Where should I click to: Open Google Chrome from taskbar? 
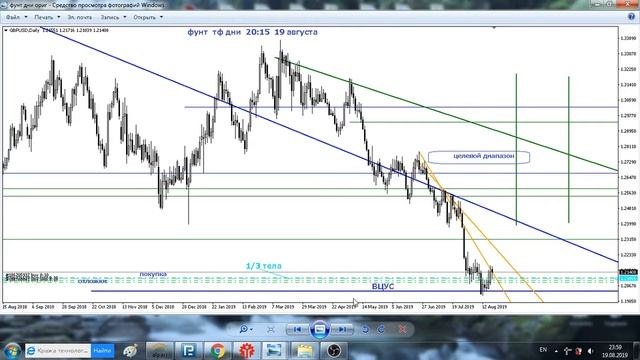(218, 351)
